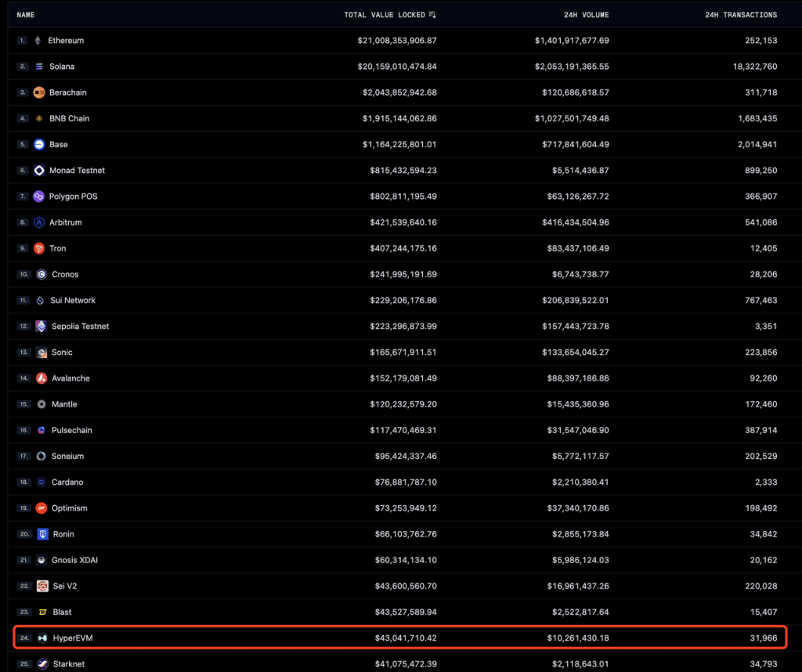Select Cronos transactions count 28,206

[x=764, y=274]
